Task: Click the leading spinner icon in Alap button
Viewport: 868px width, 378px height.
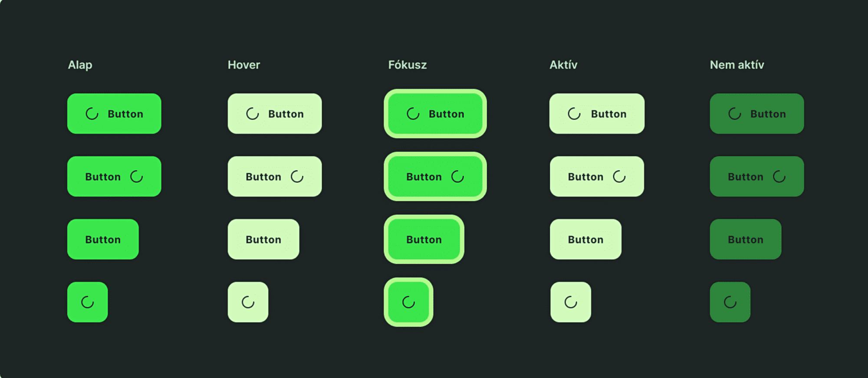Action: click(92, 114)
